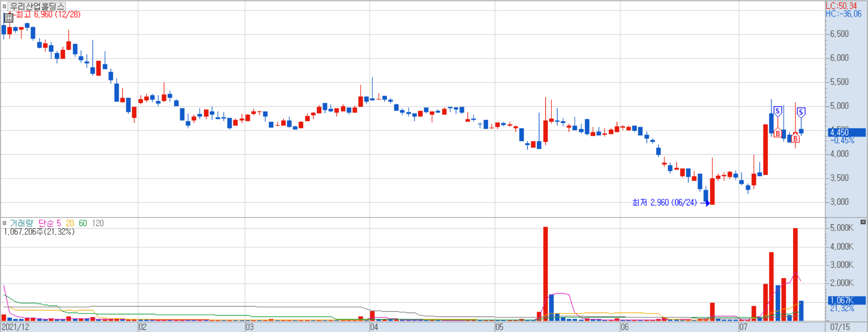Screen dimensions: 868x332
Task: Click the 6,500 price axis label
Action: click(839, 34)
